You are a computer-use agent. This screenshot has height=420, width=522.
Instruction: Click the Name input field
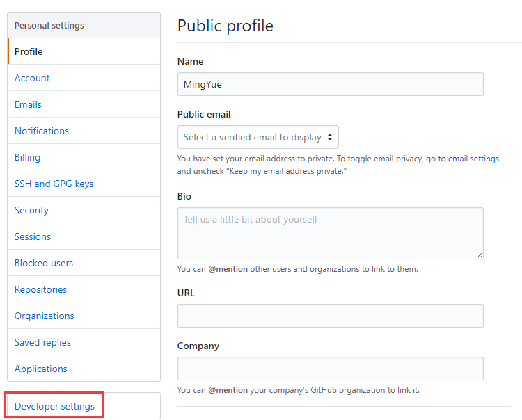(x=330, y=84)
